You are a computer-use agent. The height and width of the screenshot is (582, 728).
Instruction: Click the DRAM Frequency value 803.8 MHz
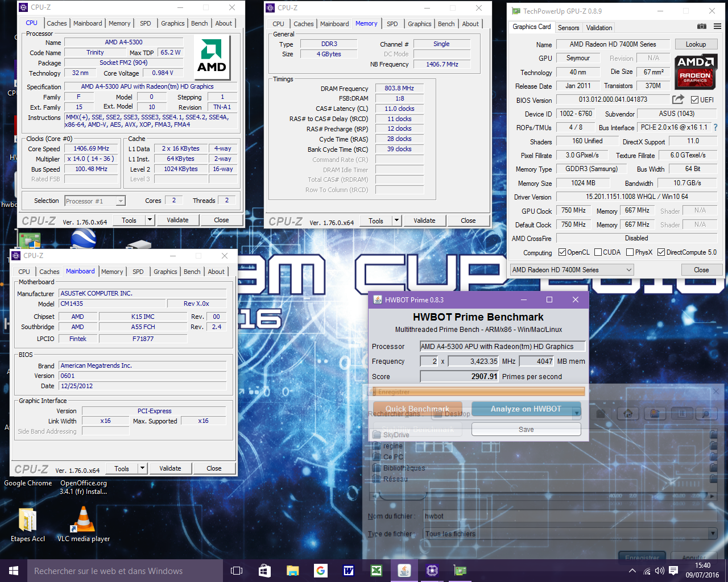[399, 88]
